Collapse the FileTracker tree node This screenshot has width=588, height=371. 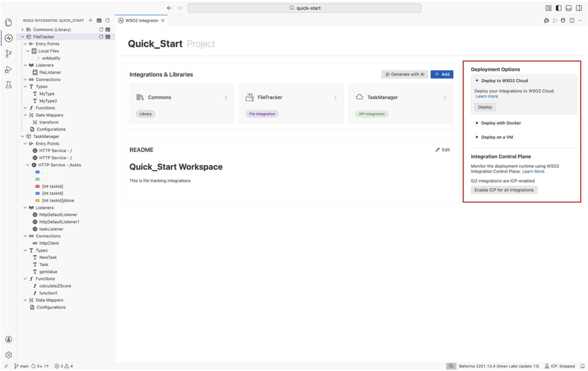22,37
